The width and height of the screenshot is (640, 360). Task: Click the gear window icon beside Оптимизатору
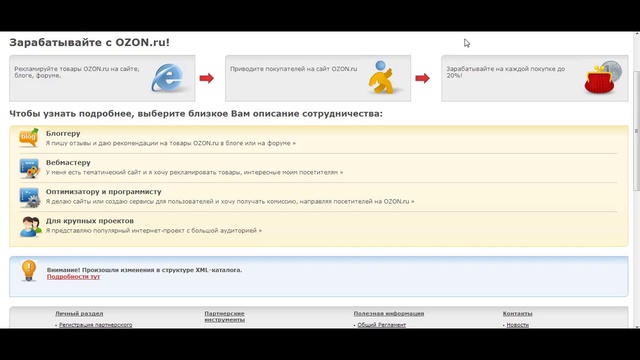29,198
